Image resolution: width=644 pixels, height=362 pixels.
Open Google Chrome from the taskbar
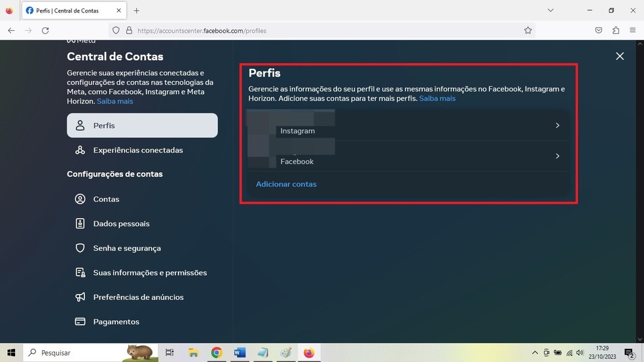point(217,353)
